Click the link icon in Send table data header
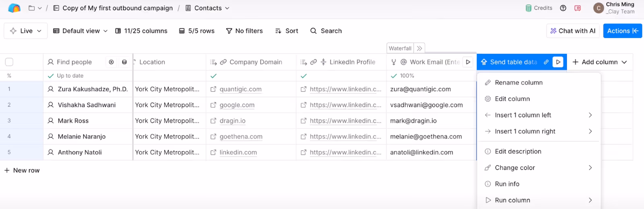 (546, 62)
